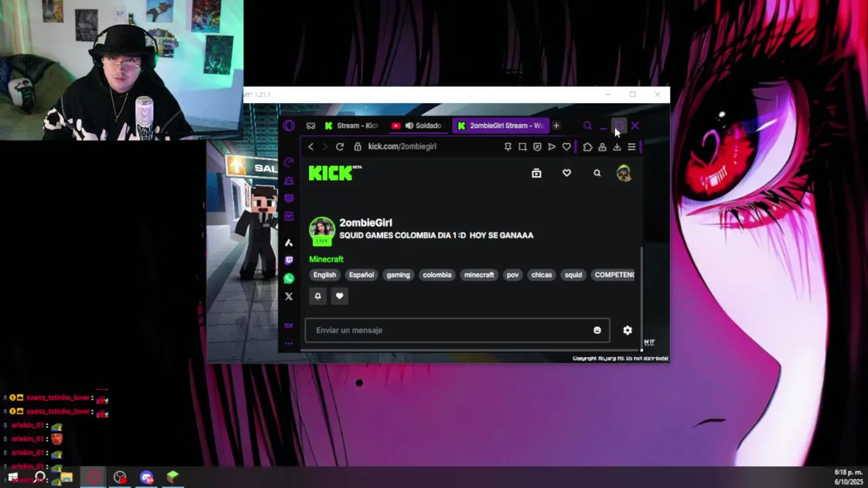Click Opera GX in the taskbar

[x=93, y=477]
